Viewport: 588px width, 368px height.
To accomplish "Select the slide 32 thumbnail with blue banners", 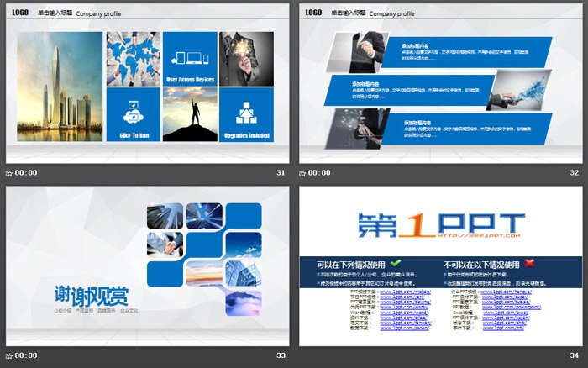I will 441,84.
